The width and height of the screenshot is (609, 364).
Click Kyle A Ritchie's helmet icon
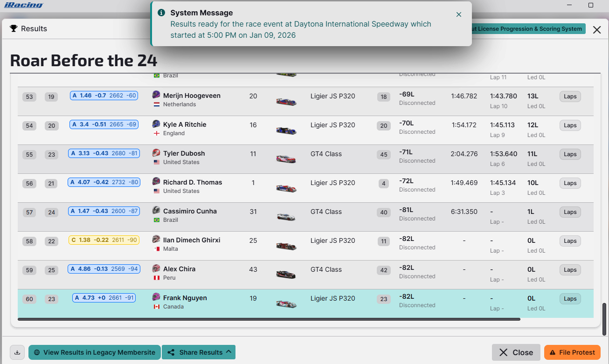tap(156, 124)
